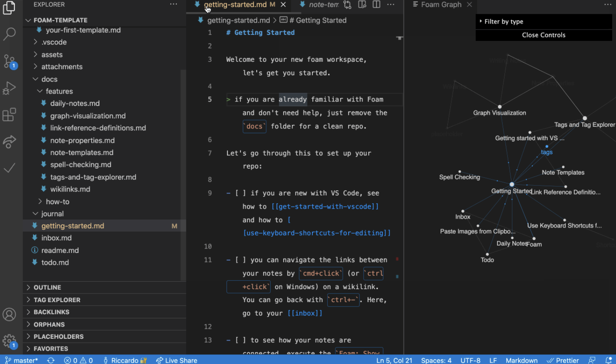
Task: Expand the TAG EXPLORER section
Action: (x=57, y=300)
